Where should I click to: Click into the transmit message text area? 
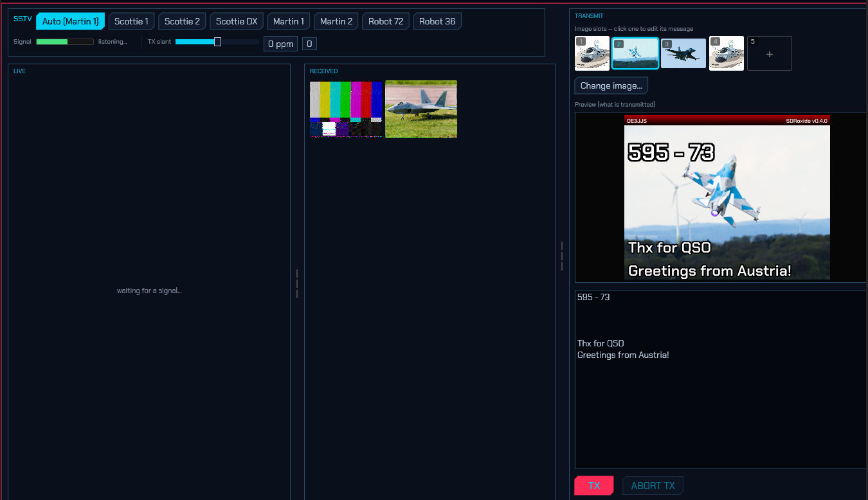point(721,379)
